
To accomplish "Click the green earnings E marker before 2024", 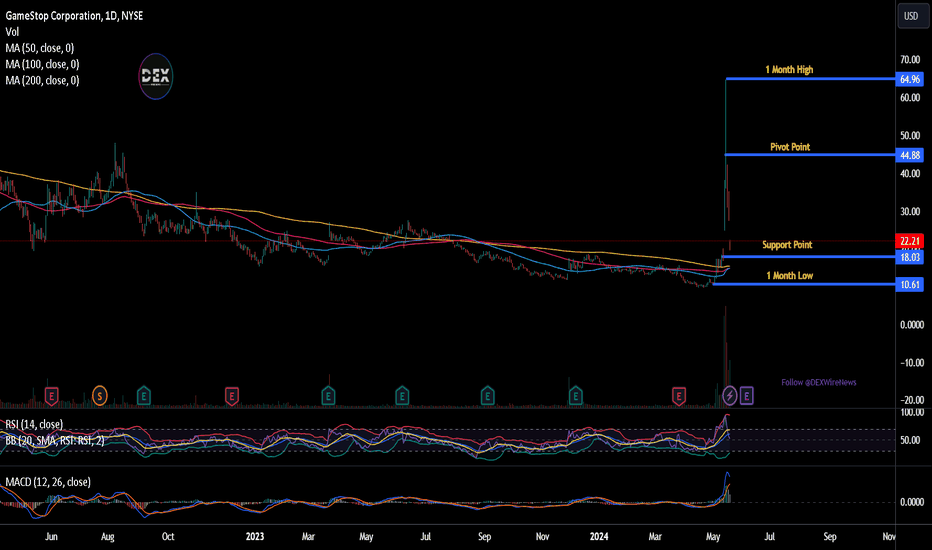I will pos(575,396).
